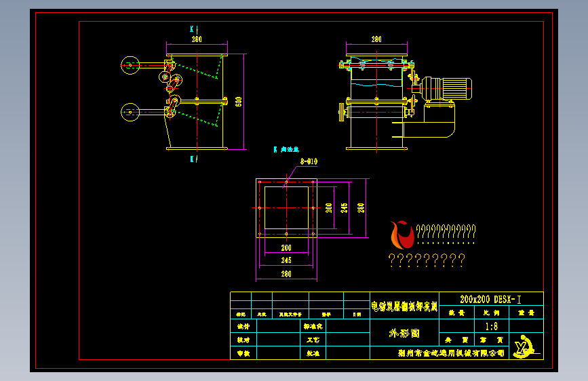Select the horizontal 280 dimension below the flange view

click(x=286, y=274)
